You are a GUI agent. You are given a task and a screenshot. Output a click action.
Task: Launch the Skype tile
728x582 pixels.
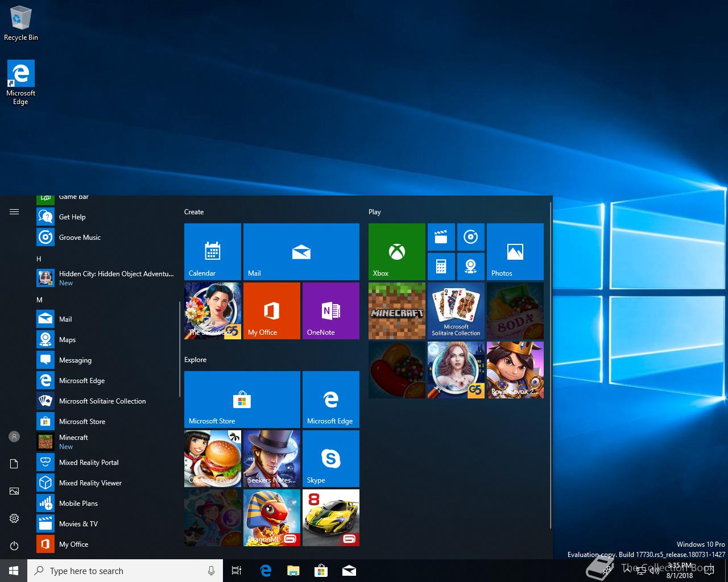(331, 458)
